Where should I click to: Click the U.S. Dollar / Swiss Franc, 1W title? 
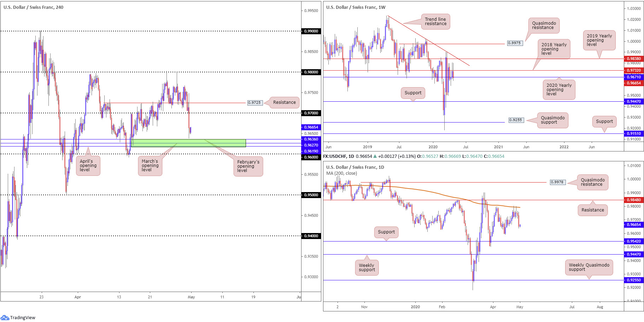[x=356, y=7]
